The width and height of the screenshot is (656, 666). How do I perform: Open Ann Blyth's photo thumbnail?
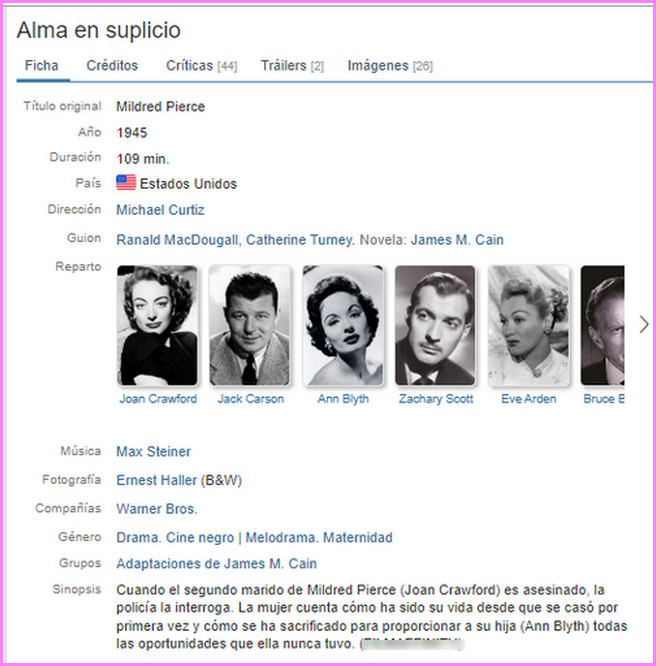point(343,325)
